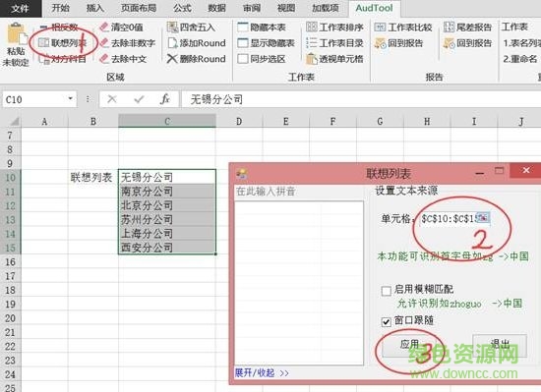Open the 文件 tab

tap(20, 8)
